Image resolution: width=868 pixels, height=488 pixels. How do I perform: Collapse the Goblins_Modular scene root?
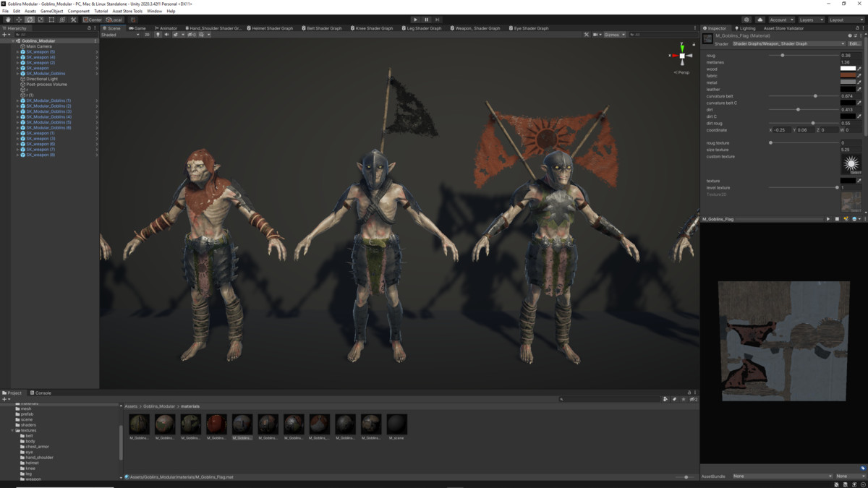tap(12, 41)
